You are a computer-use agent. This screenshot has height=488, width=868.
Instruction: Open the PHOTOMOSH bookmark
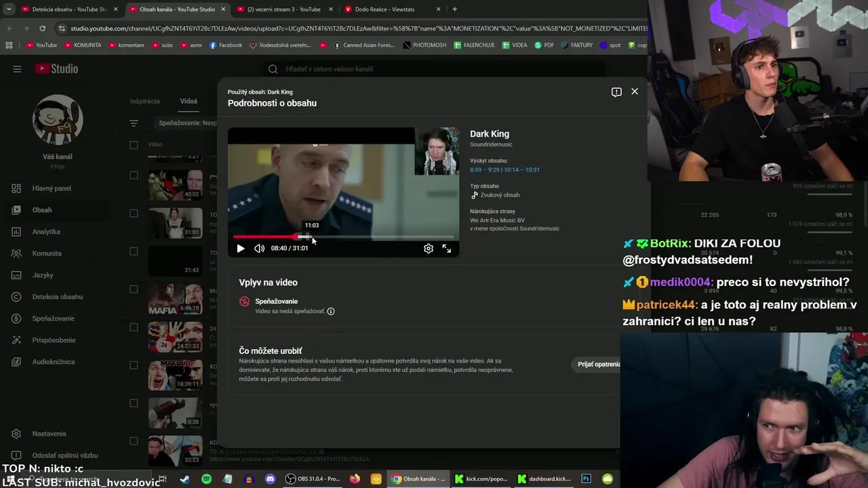click(x=425, y=45)
